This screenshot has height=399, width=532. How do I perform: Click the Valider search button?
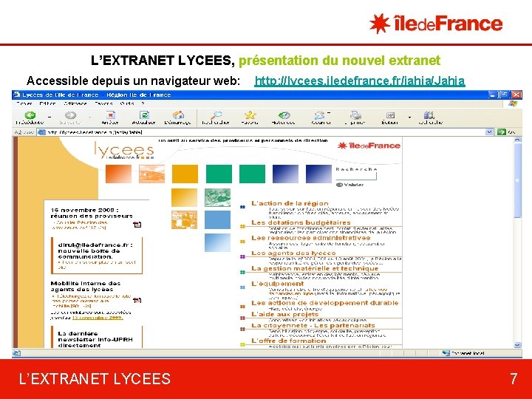(349, 185)
